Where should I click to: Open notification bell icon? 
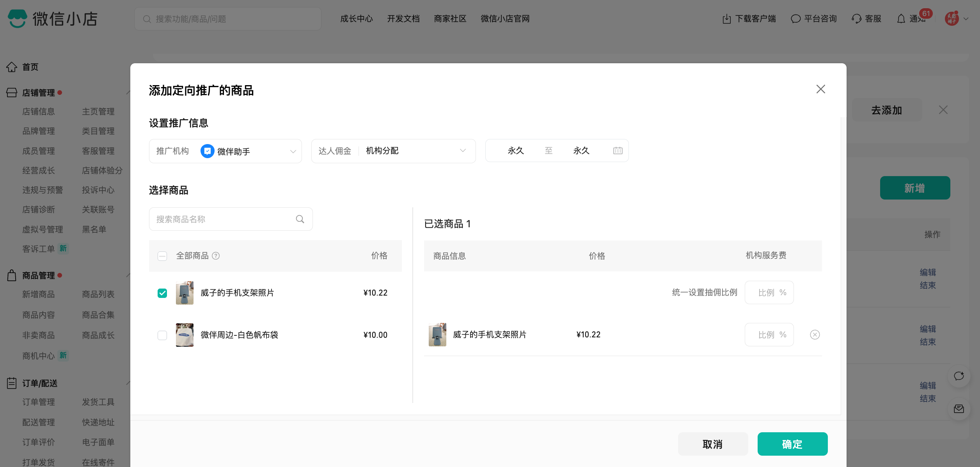click(x=901, y=19)
